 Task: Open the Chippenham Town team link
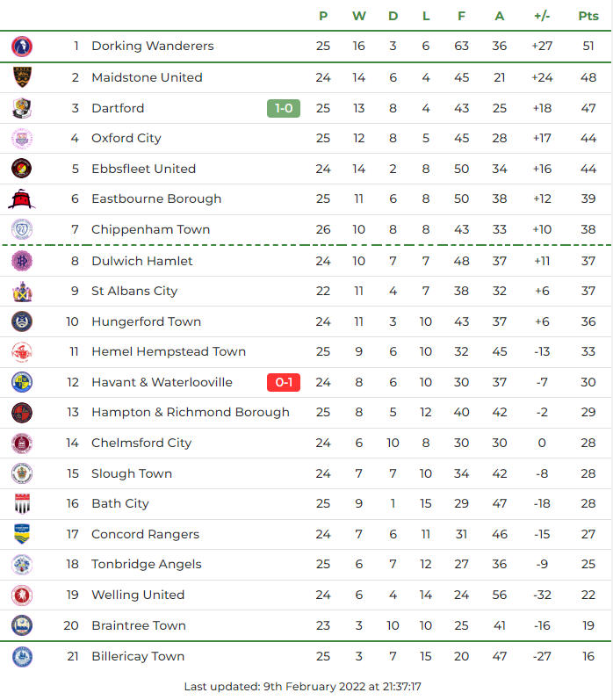point(150,230)
